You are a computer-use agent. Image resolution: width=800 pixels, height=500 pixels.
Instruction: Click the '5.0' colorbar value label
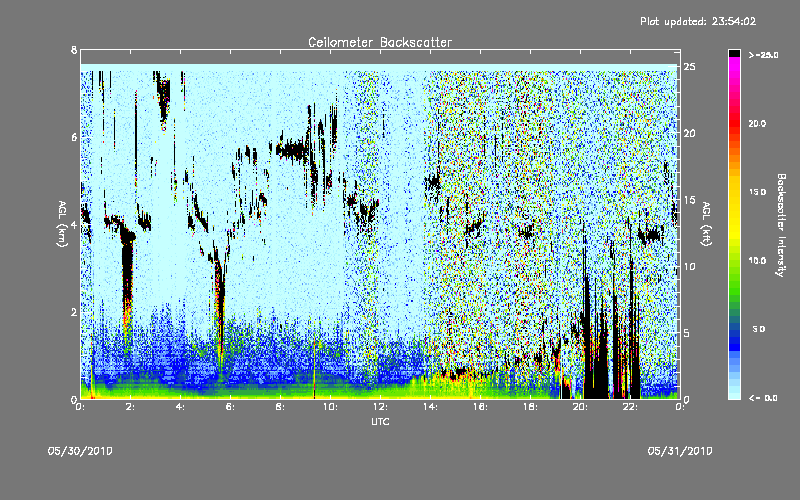(x=759, y=329)
